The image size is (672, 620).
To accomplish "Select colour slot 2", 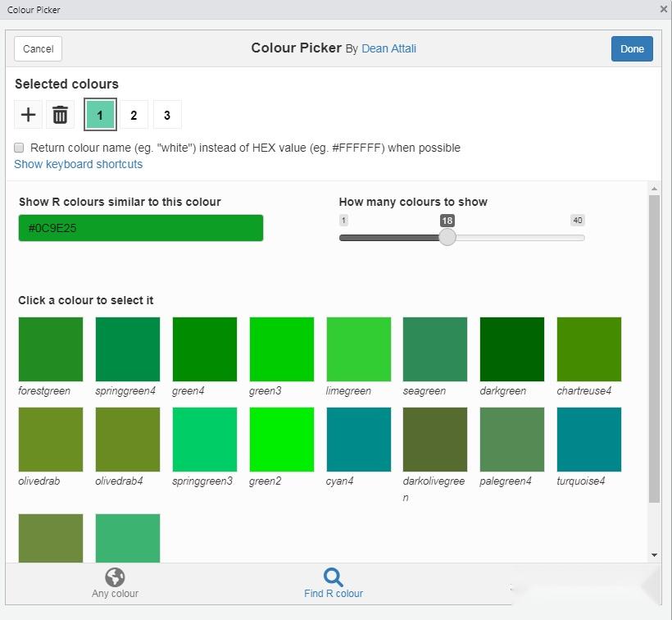I will click(134, 114).
